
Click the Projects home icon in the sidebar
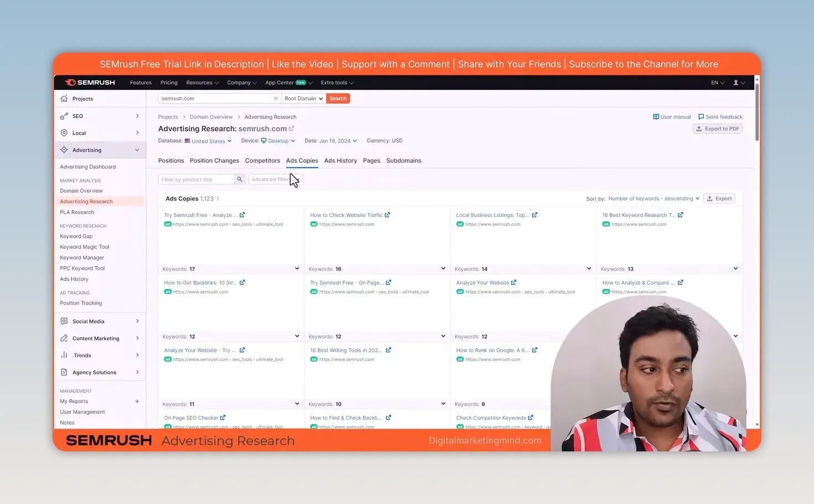coord(64,99)
